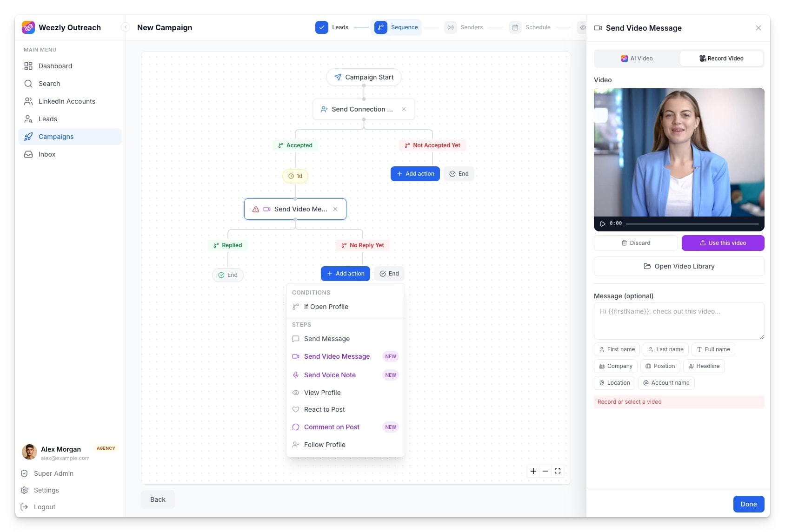Choose Send Voice Note from steps menu
Image resolution: width=785 pixels, height=532 pixels.
(x=346, y=375)
